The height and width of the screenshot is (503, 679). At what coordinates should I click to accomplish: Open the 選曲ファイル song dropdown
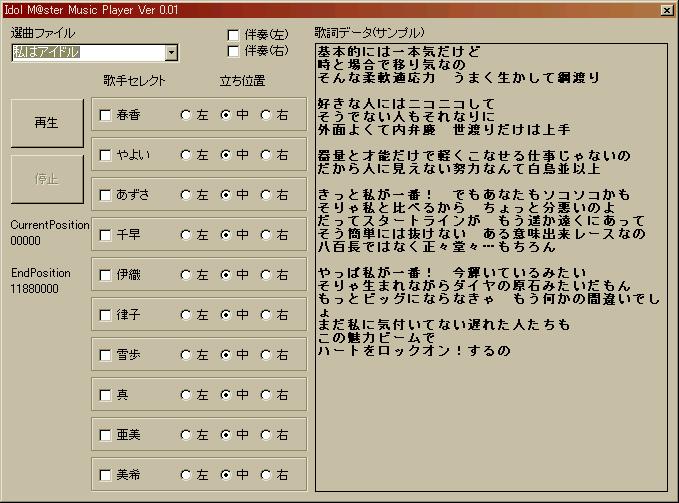pyautogui.click(x=171, y=53)
